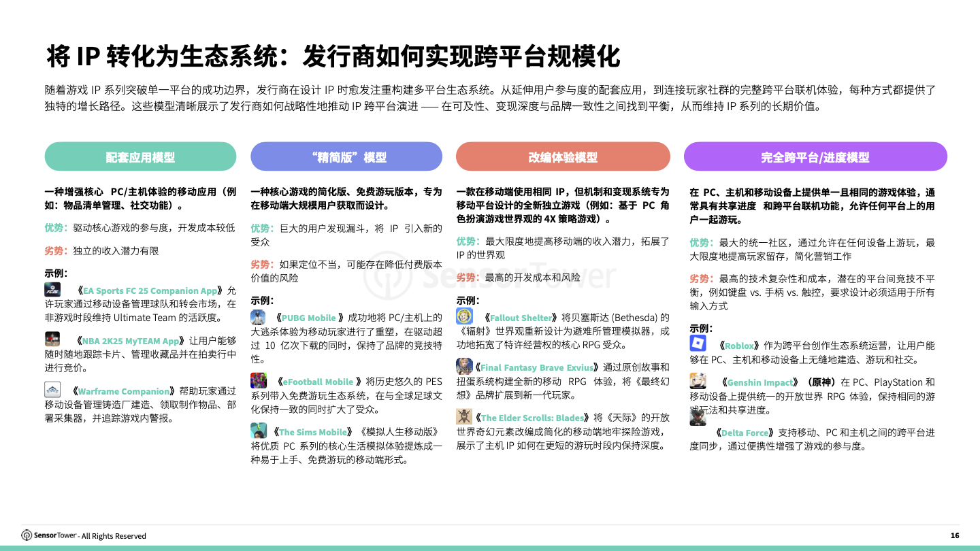Click the Genshin Impact game icon

pyautogui.click(x=698, y=381)
